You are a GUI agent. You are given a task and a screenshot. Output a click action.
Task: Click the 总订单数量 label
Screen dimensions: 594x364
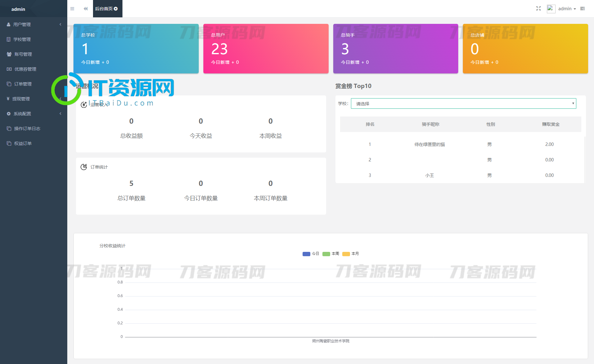coord(131,198)
